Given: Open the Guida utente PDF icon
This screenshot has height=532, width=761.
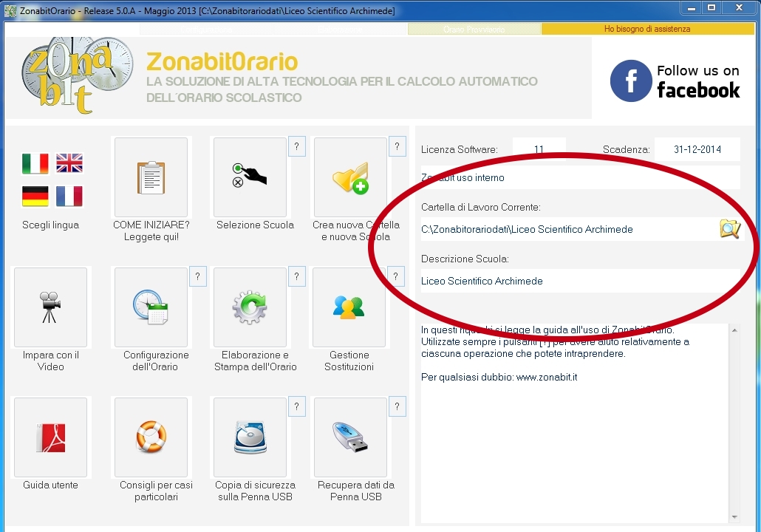Looking at the screenshot, I should tap(50, 437).
